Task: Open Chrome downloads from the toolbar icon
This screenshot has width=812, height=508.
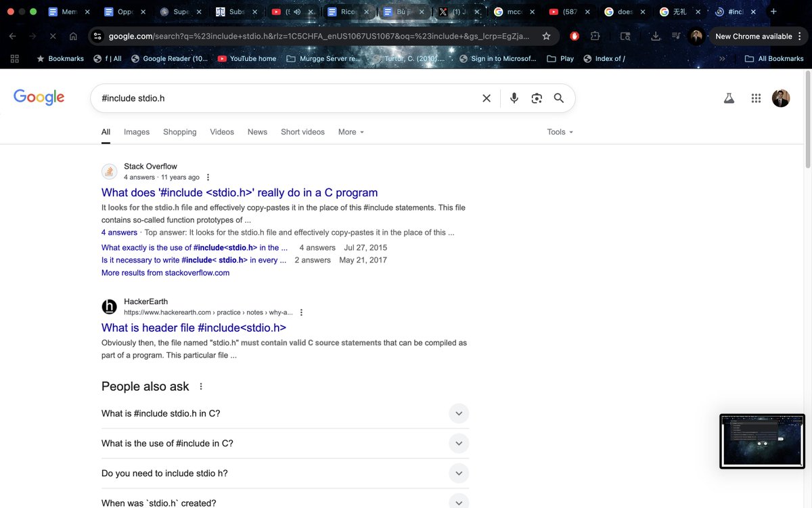Action: [655, 35]
